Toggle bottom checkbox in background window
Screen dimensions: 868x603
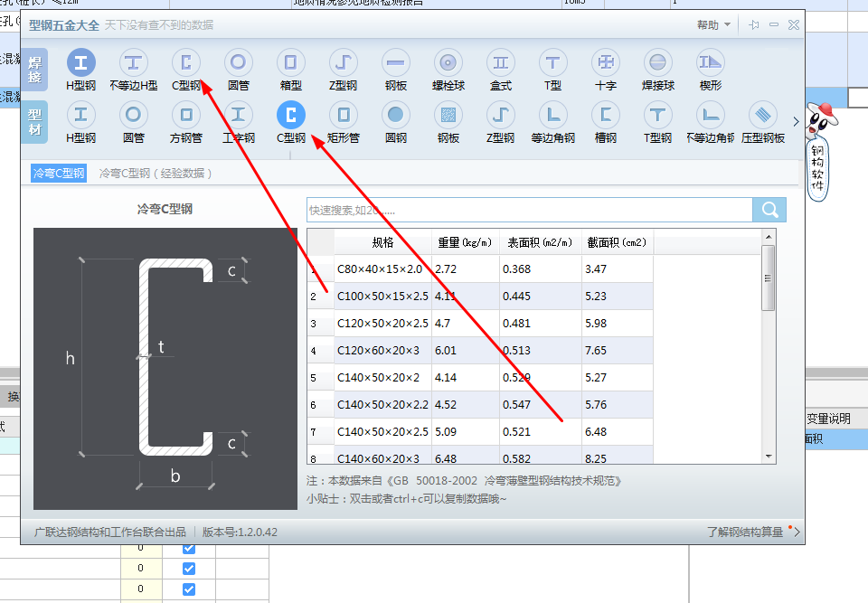coord(189,589)
